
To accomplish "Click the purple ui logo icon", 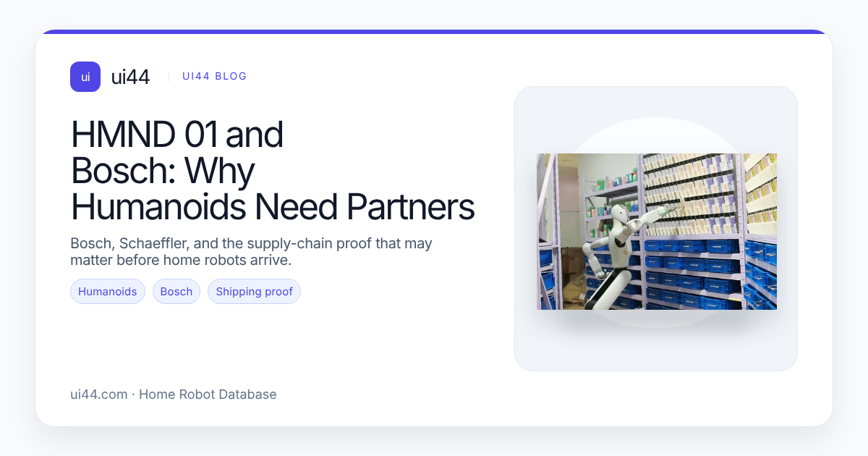I will (85, 77).
